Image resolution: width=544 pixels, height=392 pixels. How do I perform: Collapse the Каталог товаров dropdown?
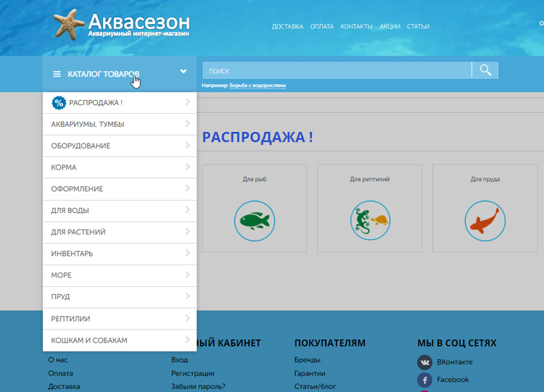tap(184, 72)
